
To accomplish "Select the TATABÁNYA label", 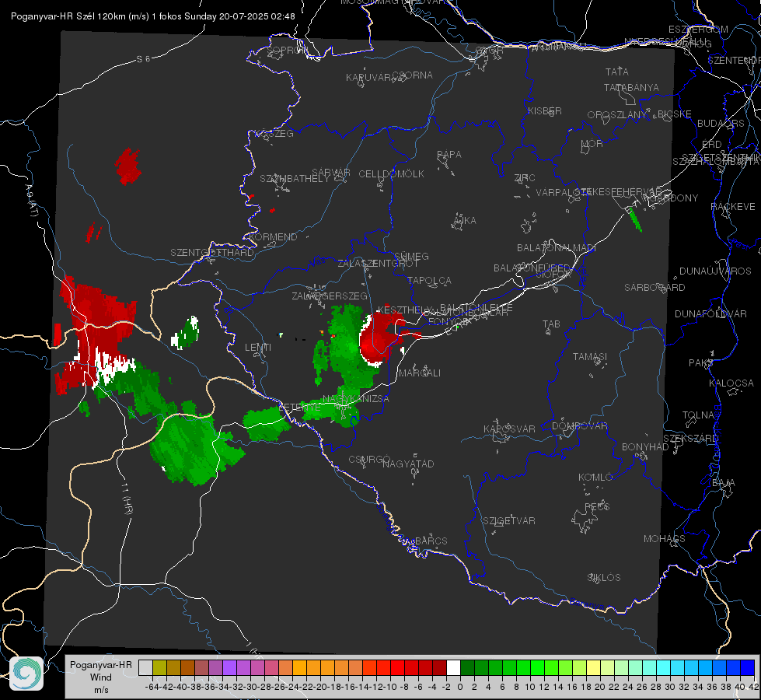I will [x=631, y=87].
